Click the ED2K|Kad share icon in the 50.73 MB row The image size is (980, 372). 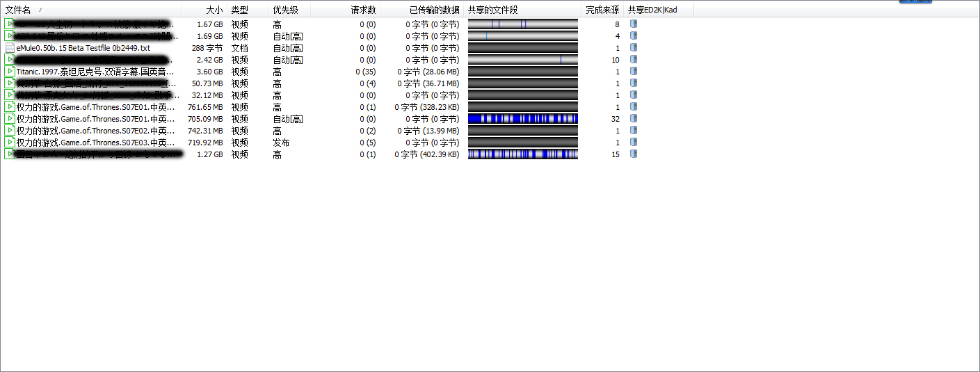[634, 83]
